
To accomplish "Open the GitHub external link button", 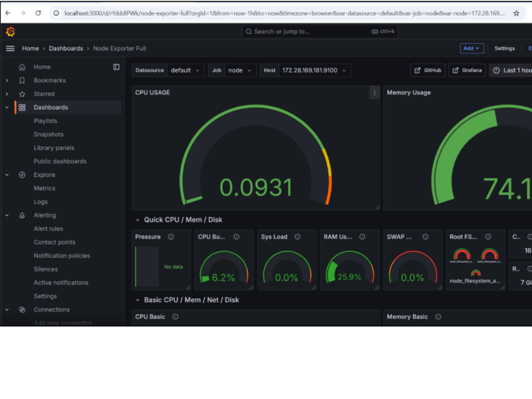I will 428,70.
